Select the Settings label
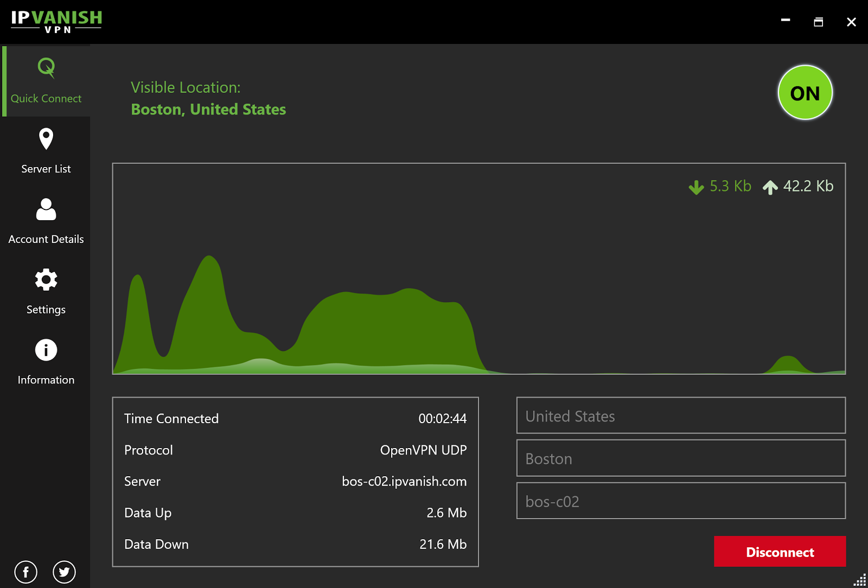Image resolution: width=868 pixels, height=588 pixels. [46, 310]
